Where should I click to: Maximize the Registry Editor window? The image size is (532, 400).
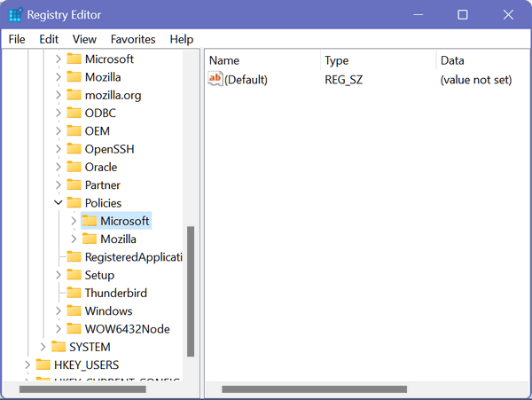(463, 15)
